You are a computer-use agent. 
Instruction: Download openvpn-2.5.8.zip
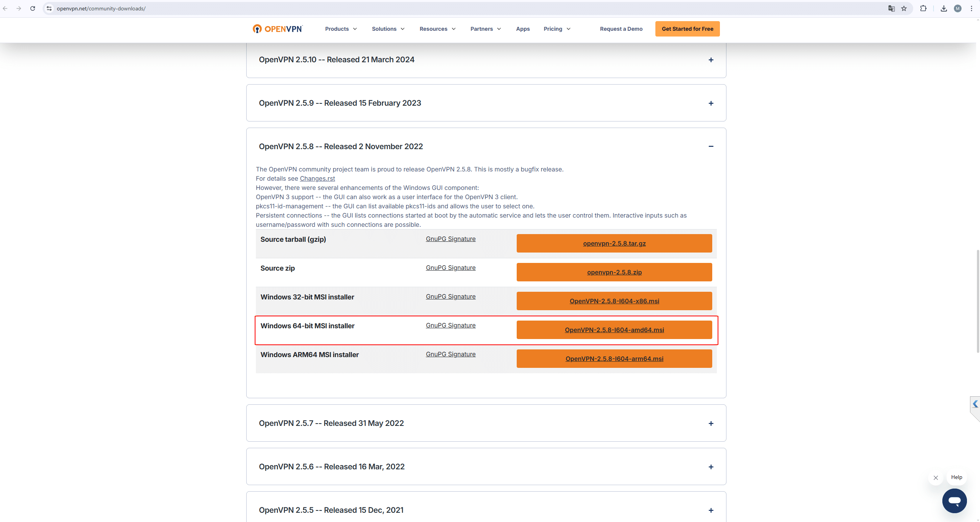coord(614,272)
